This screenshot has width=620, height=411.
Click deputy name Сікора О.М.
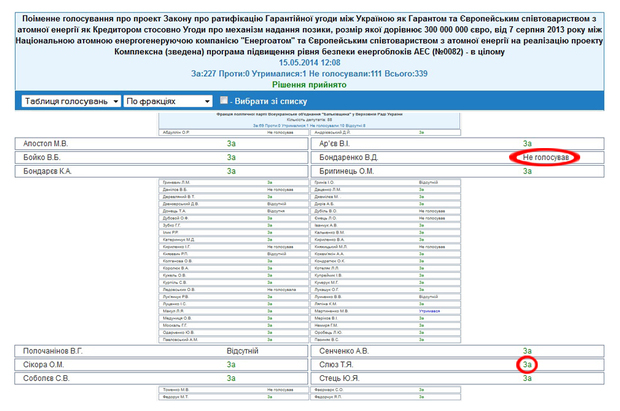(x=43, y=365)
